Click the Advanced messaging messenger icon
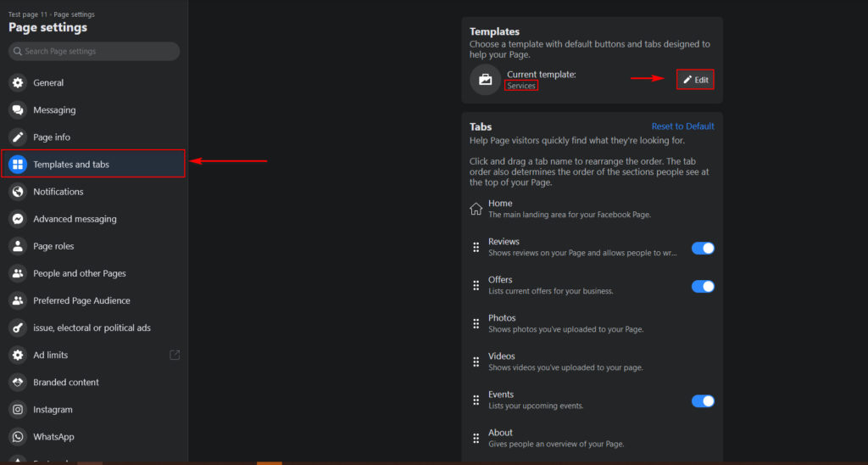This screenshot has width=868, height=465. [18, 218]
